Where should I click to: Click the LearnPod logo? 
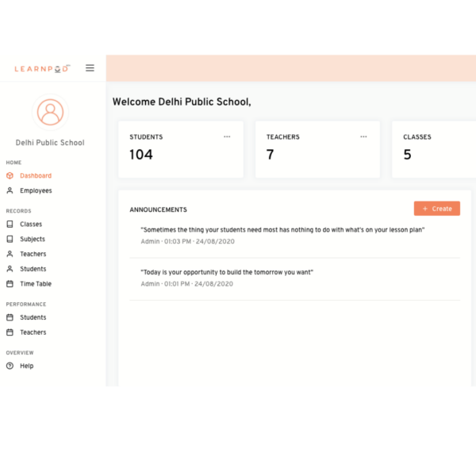click(x=42, y=68)
